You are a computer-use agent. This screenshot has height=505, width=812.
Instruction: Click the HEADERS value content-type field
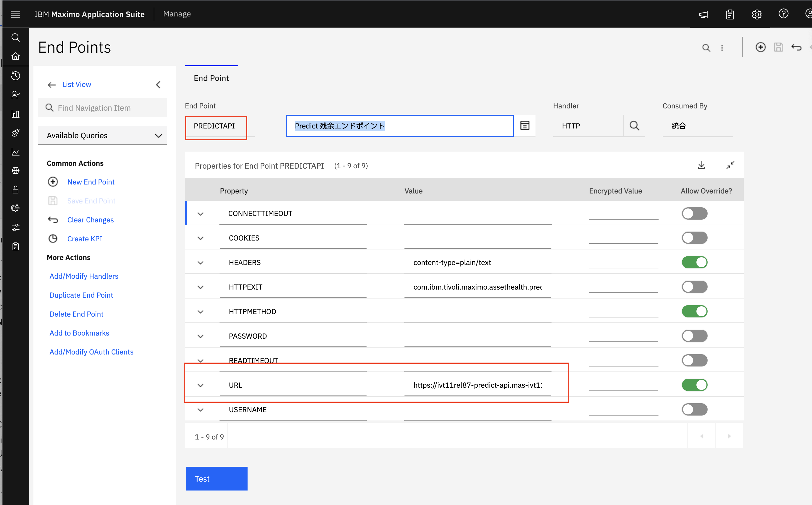click(x=477, y=263)
